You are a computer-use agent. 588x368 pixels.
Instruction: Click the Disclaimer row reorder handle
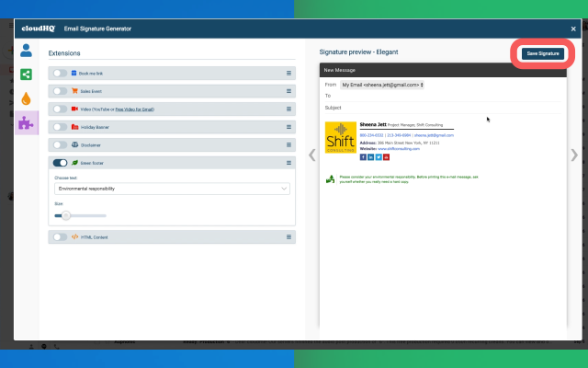[x=288, y=145]
